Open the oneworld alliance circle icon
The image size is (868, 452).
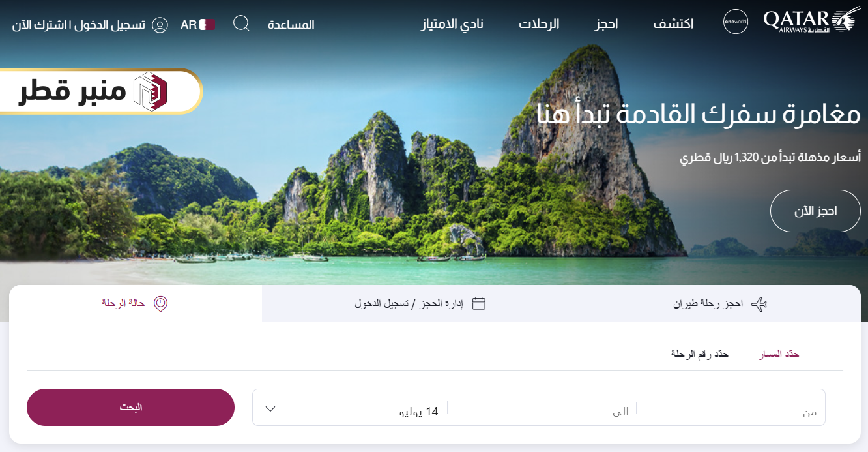coord(736,22)
